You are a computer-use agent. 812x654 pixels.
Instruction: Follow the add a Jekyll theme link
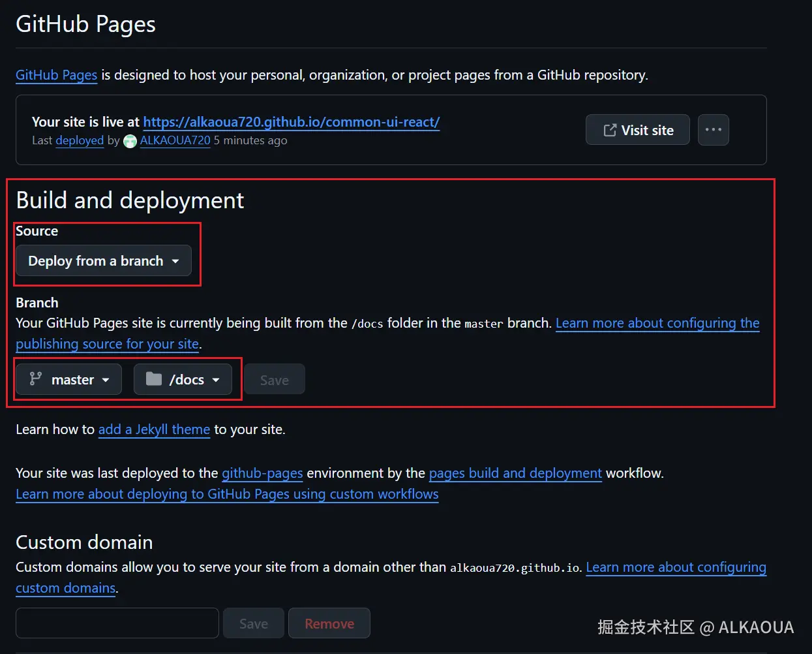coord(155,429)
